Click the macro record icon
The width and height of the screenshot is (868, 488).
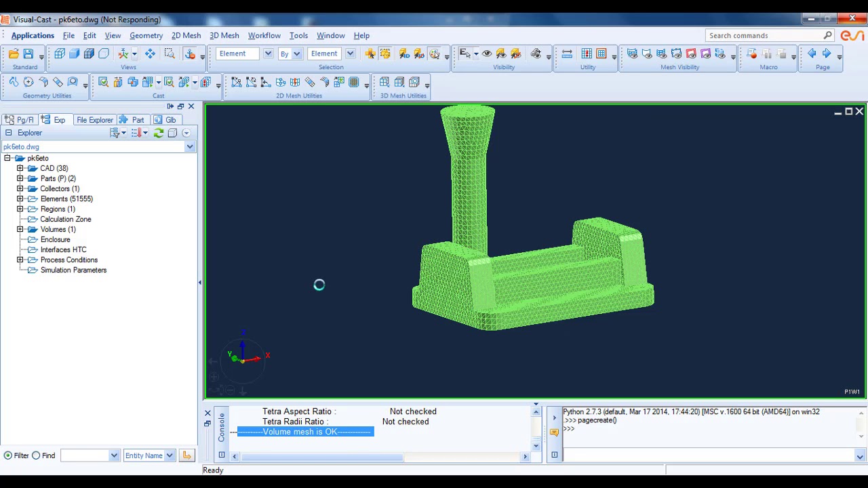[x=752, y=54]
